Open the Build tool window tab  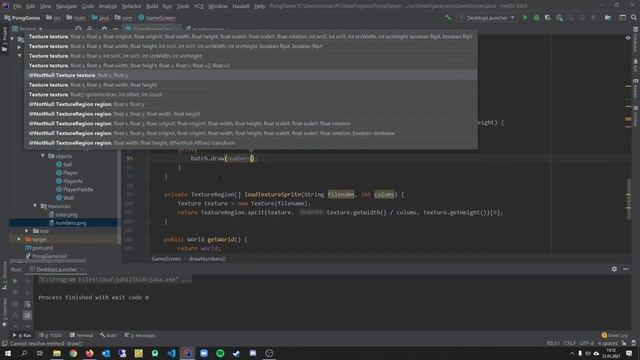pyautogui.click(x=108, y=336)
